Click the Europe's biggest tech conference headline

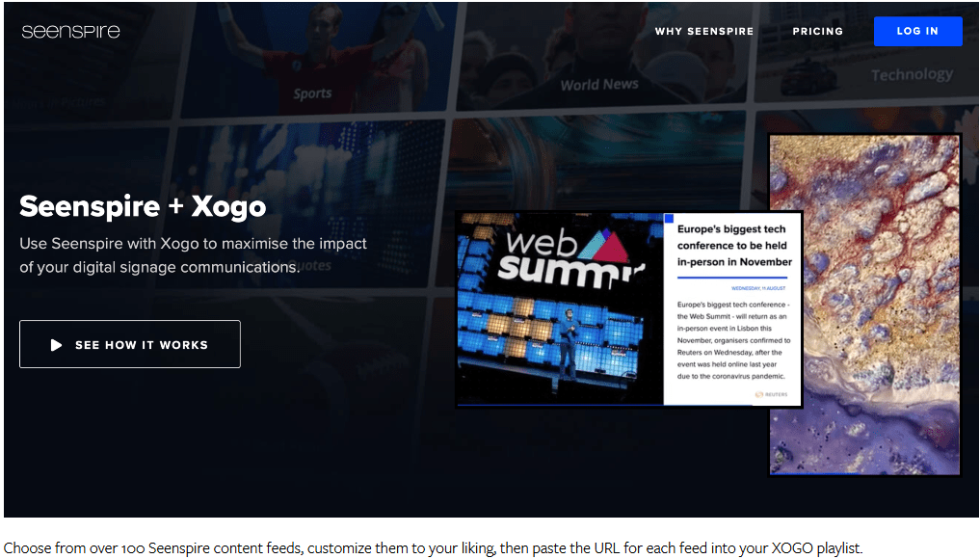pos(733,245)
